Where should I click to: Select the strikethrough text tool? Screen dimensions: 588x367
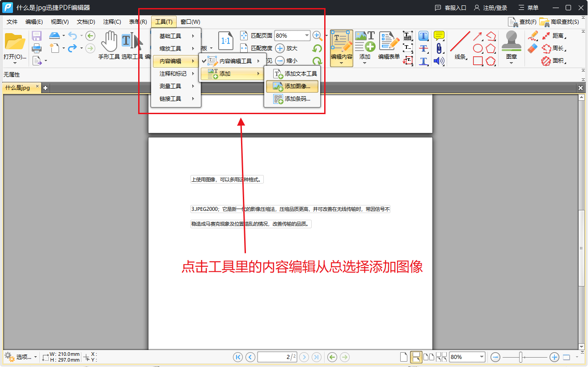pos(423,48)
